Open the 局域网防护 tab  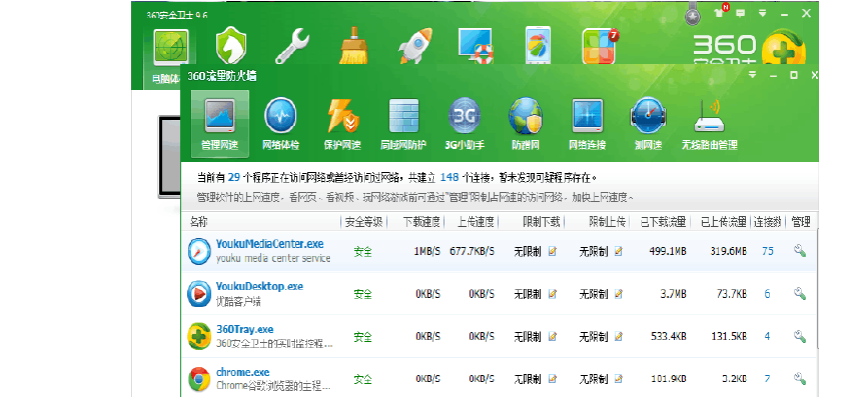[x=403, y=125]
